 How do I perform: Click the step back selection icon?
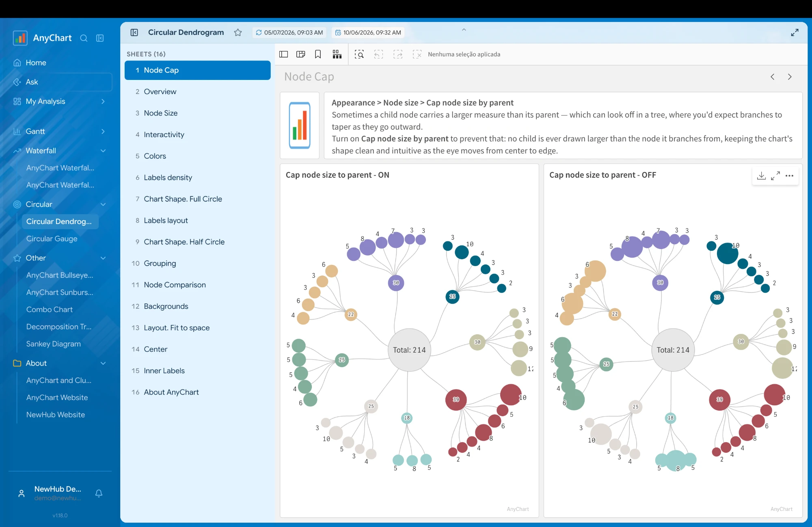[x=378, y=54]
